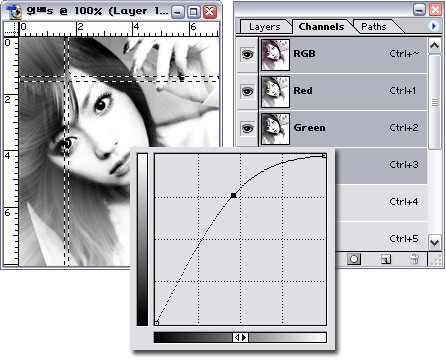The image size is (446, 363).
Task: Click the curve's top-right endpoint
Action: [x=324, y=156]
